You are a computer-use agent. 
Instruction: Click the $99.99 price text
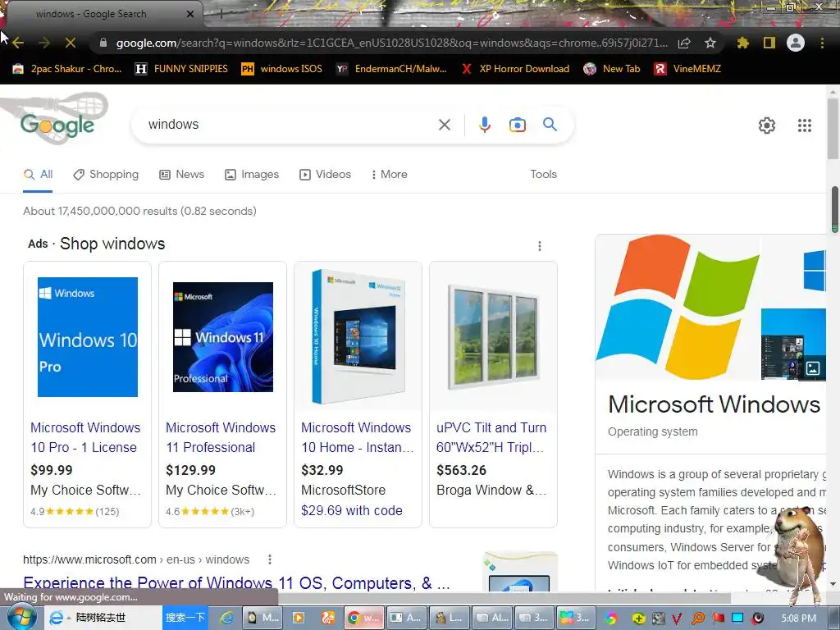[52, 470]
